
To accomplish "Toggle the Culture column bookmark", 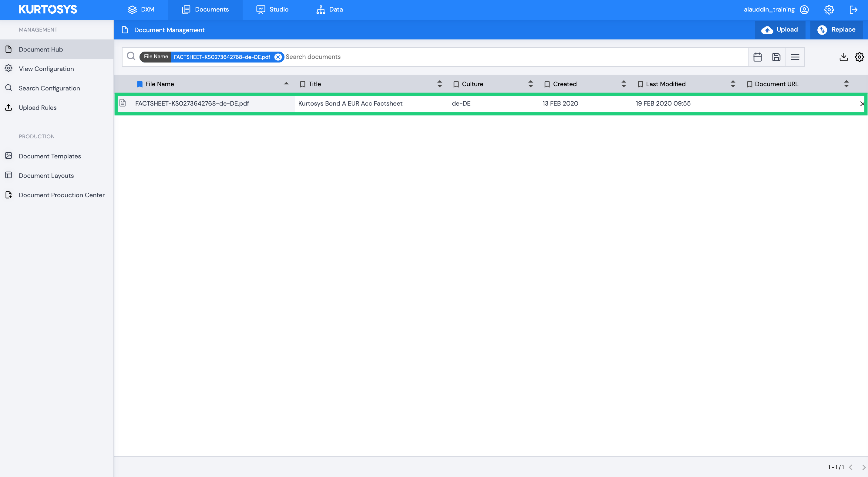I will click(x=456, y=84).
